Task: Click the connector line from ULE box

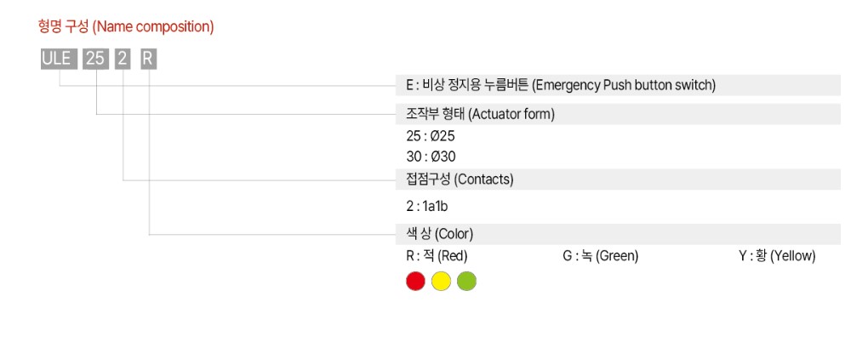Action: point(227,86)
